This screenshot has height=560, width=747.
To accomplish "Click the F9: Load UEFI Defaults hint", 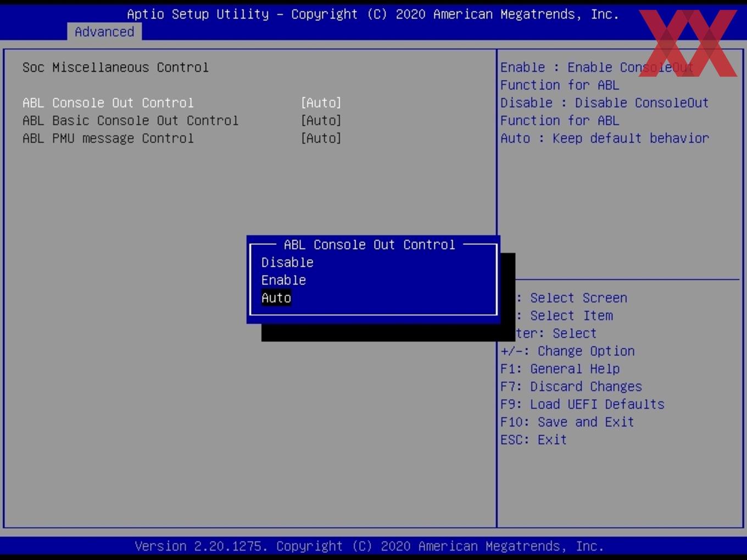I will pos(582,404).
